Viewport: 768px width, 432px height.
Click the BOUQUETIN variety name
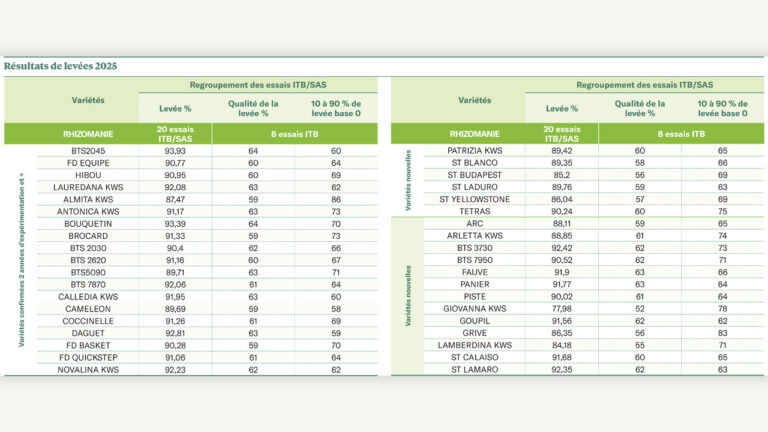point(88,224)
